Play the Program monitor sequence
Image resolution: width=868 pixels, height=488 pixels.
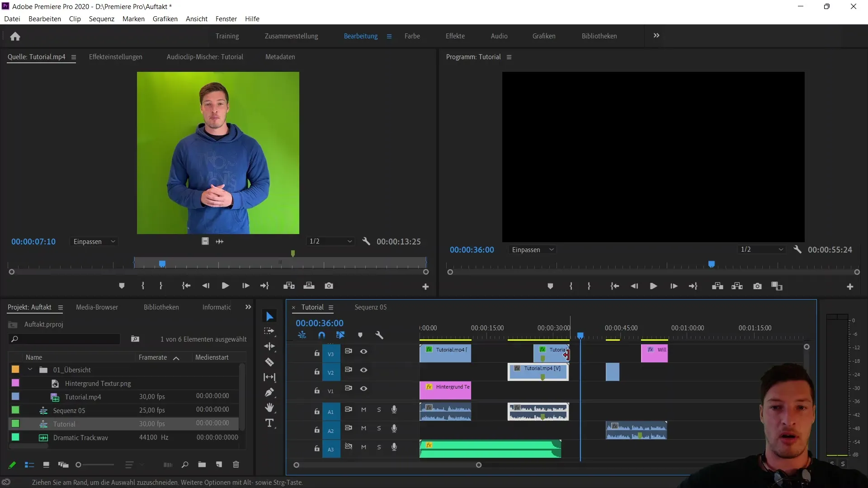tap(653, 286)
